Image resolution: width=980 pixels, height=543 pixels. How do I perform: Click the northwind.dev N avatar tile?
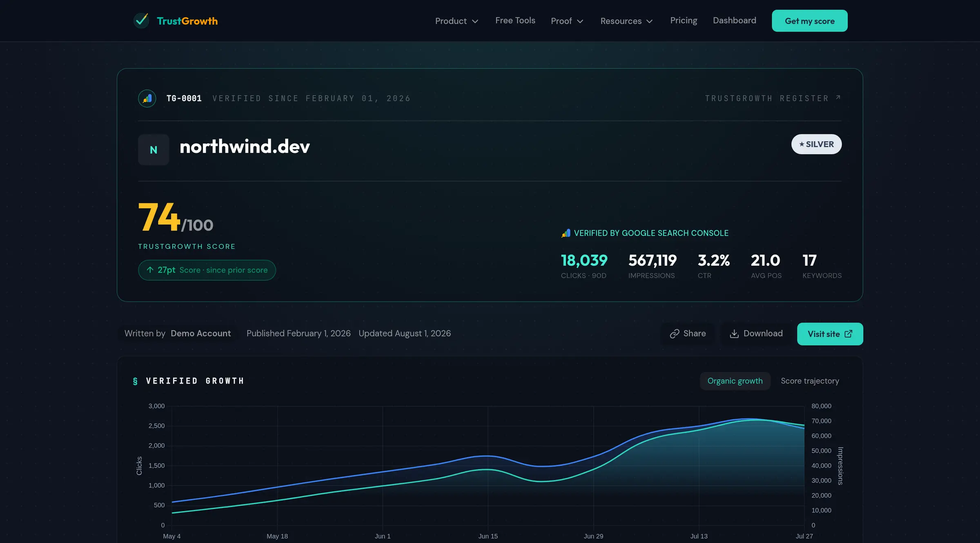[154, 150]
